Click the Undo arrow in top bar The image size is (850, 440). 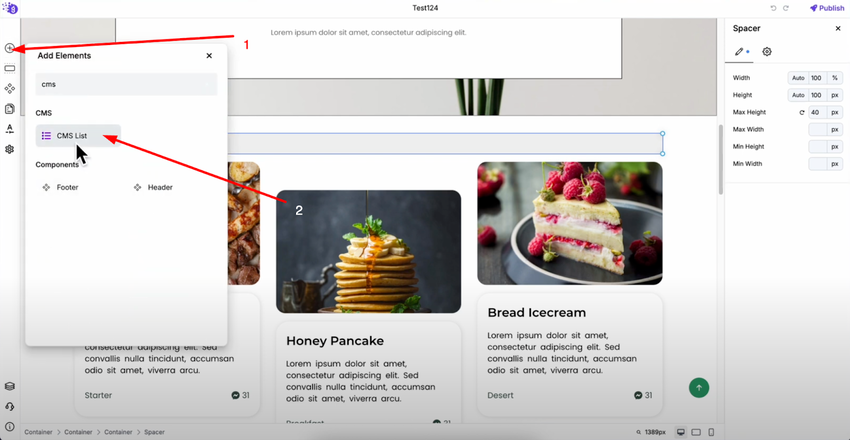point(774,8)
